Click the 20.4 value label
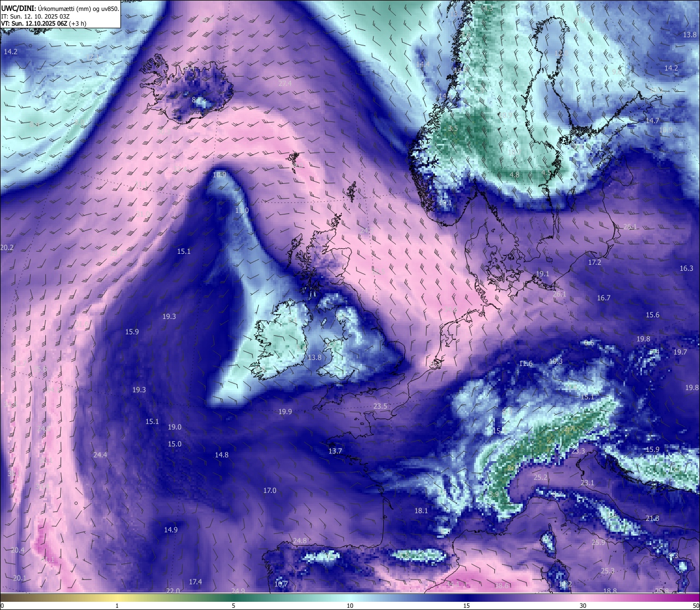 click(x=17, y=550)
